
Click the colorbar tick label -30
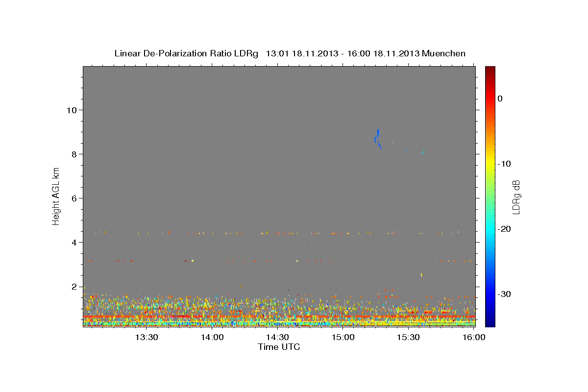click(x=504, y=294)
